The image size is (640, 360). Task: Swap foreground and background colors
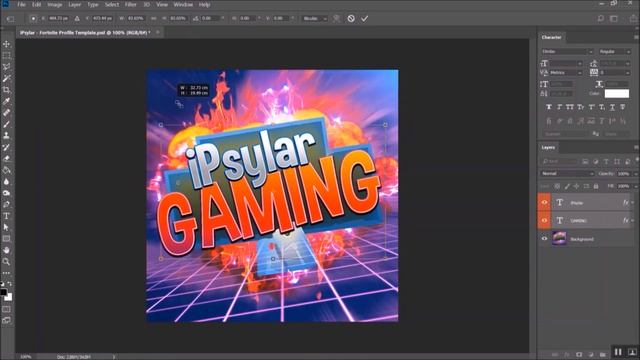[x=9, y=283]
